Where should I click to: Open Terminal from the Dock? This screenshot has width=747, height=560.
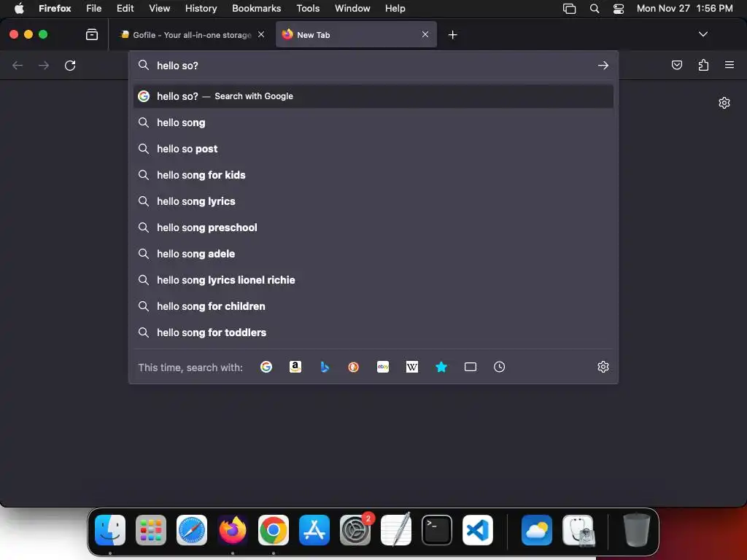coord(437,530)
